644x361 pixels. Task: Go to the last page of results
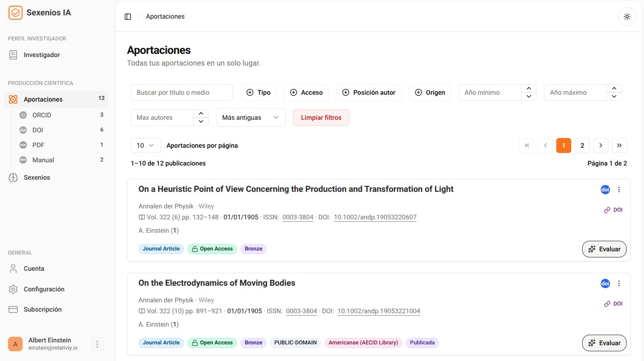tap(619, 145)
